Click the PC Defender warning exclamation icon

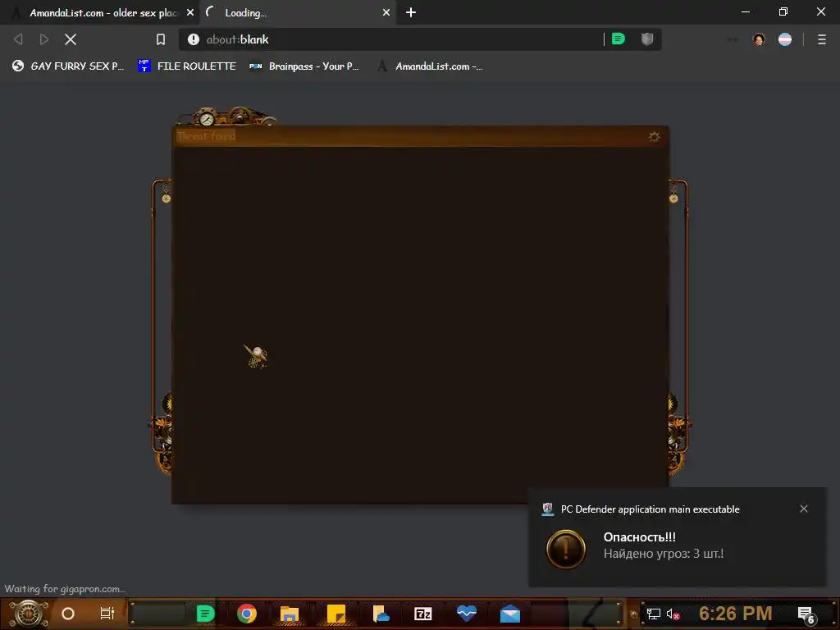[566, 549]
